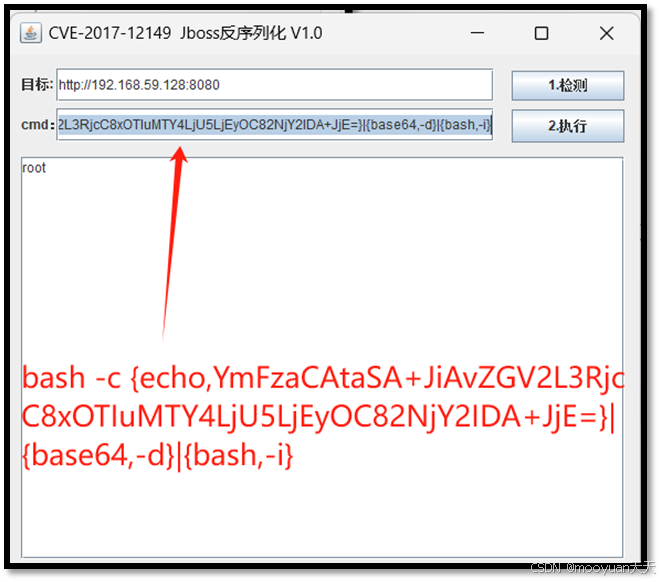
Task: Click the output text area showing root
Action: 322,358
